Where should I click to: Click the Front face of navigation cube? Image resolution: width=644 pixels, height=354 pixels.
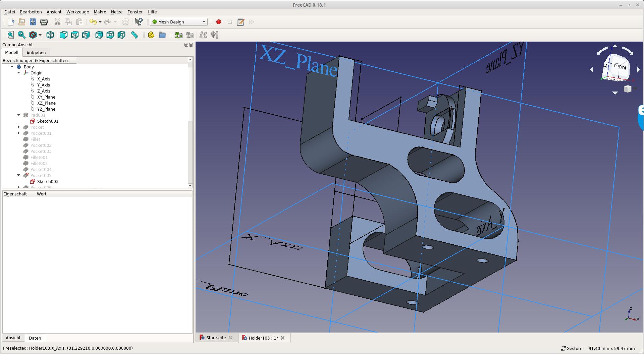point(620,66)
